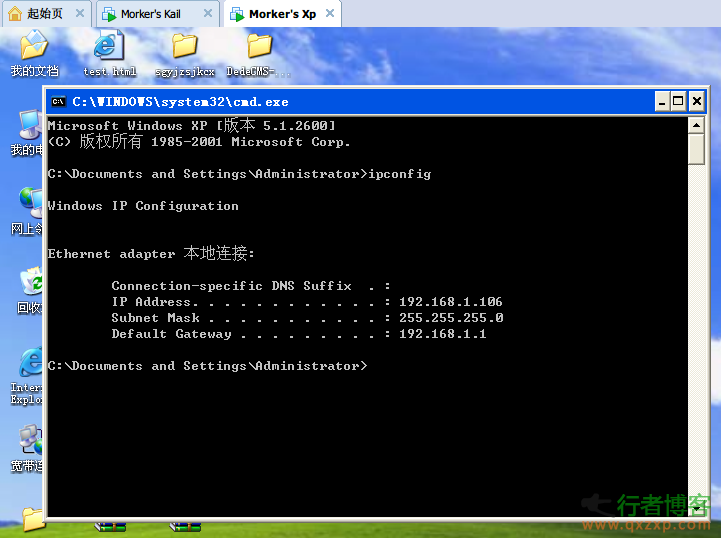Screen dimensions: 721x538
Task: Click the Ethernet adapter 本地连接 line
Action: (x=151, y=253)
